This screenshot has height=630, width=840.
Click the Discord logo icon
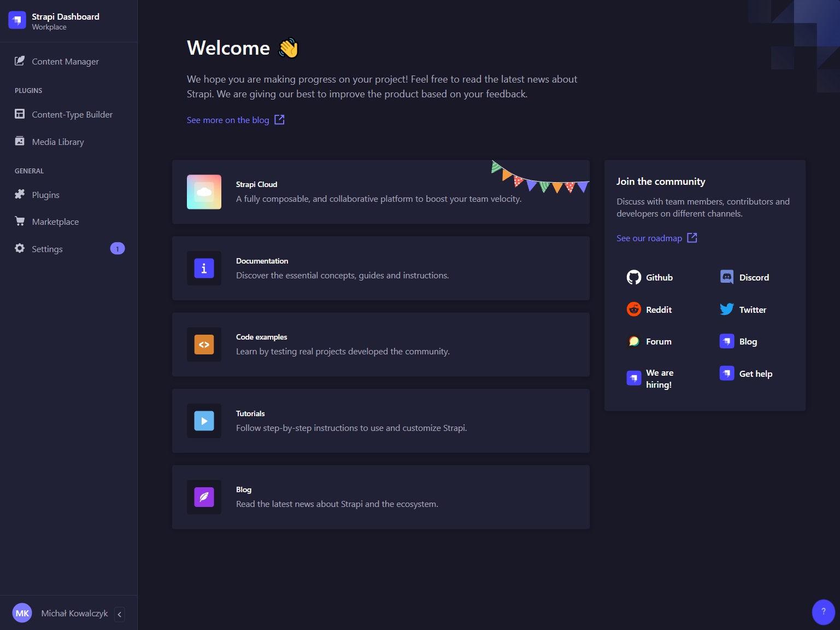click(x=727, y=277)
